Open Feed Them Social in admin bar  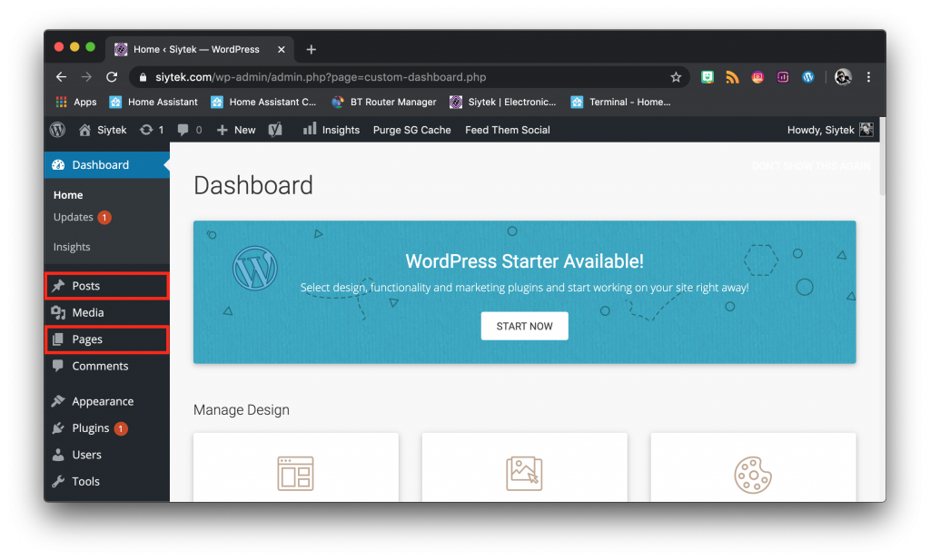point(507,130)
